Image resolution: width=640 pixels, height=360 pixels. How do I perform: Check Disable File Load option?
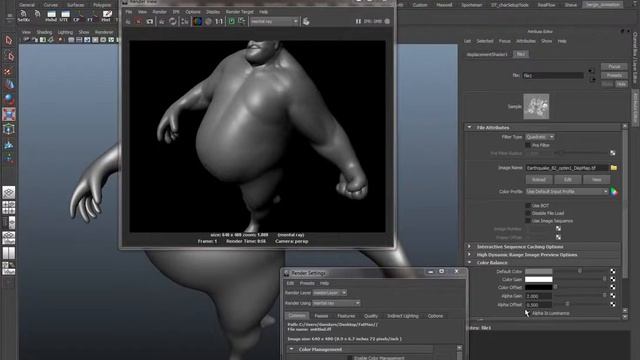coord(528,213)
